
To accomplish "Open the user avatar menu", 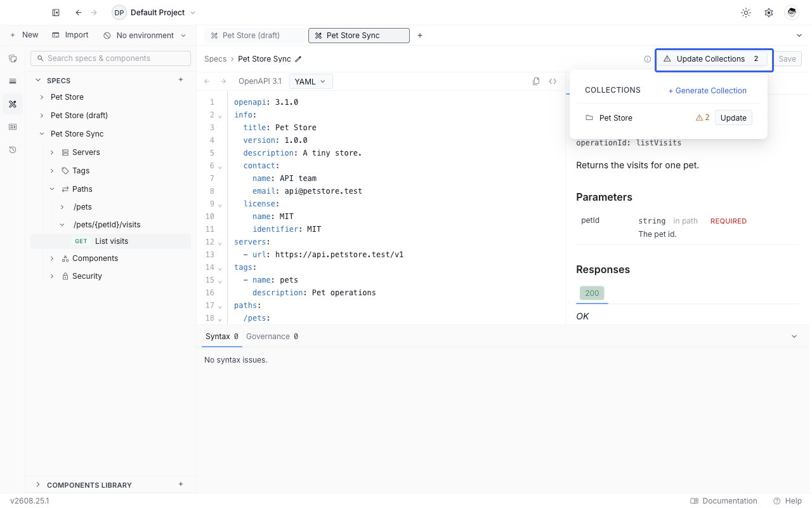I will (791, 13).
